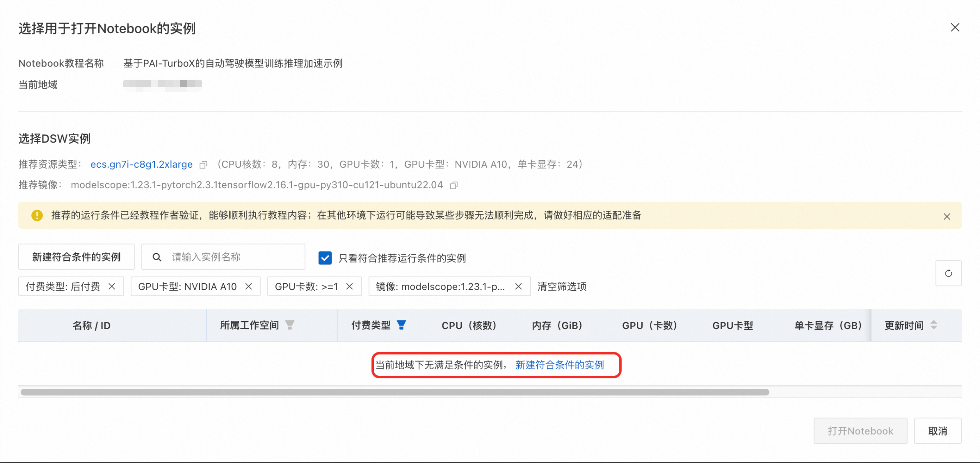Viewport: 980px width, 463px height.
Task: Click the 新建符合条件的实例 button
Action: click(76, 257)
